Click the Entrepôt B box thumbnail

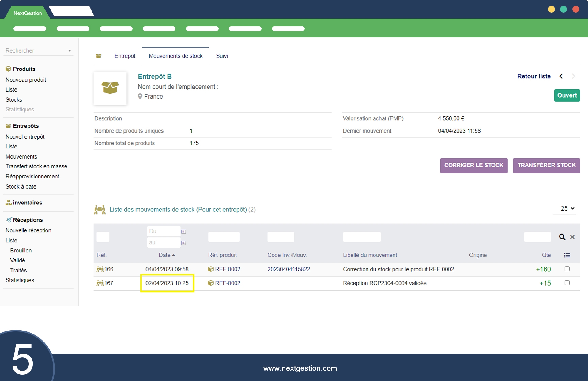coord(110,88)
